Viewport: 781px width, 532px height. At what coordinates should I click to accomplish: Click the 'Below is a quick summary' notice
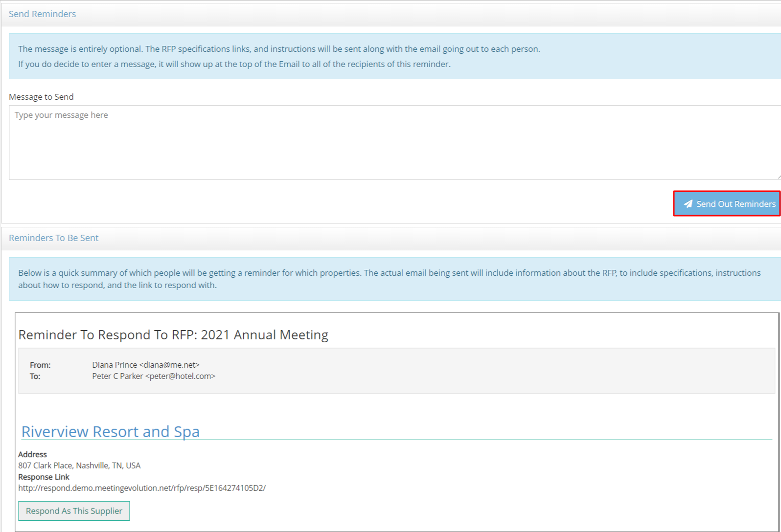395,279
